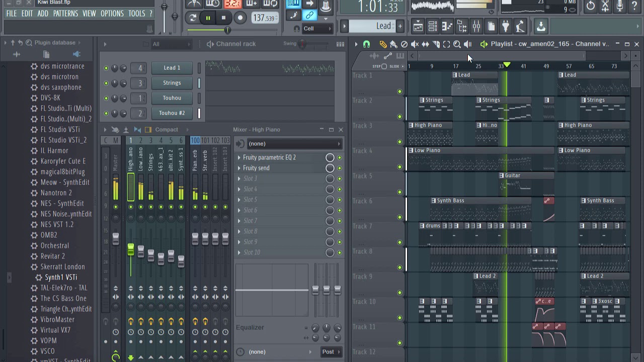The height and width of the screenshot is (362, 644).
Task: Open the EDIT menu
Action: 27,14
